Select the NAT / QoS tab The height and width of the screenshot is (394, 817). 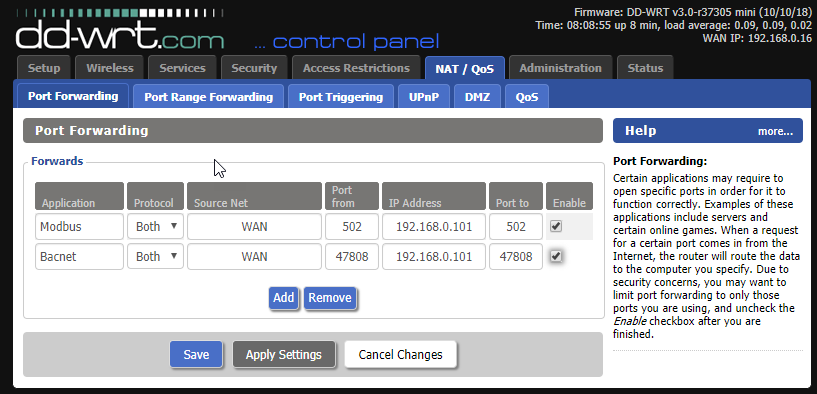click(465, 68)
